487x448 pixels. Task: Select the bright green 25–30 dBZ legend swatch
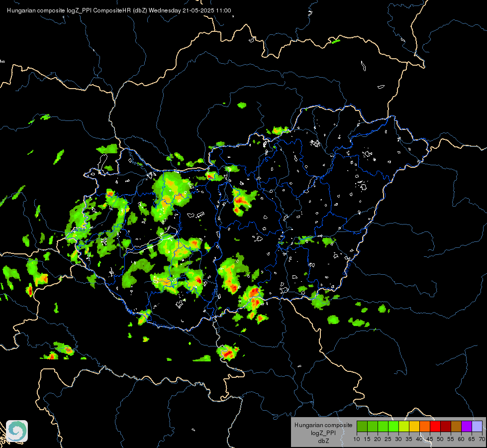pos(393,426)
